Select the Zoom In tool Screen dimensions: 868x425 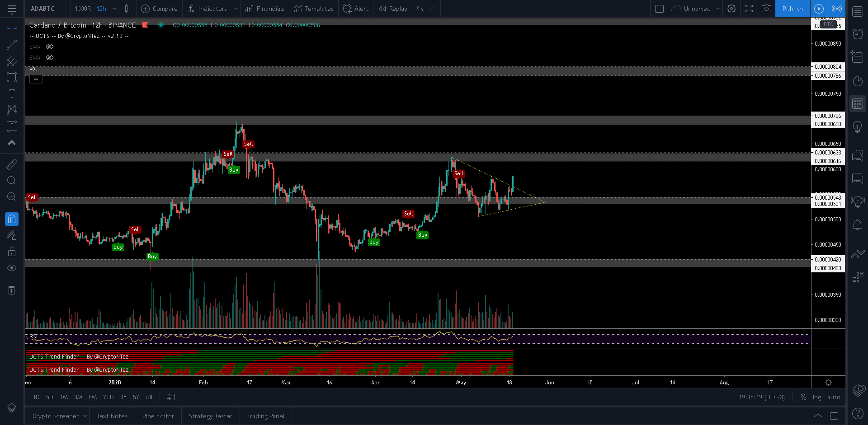12,180
